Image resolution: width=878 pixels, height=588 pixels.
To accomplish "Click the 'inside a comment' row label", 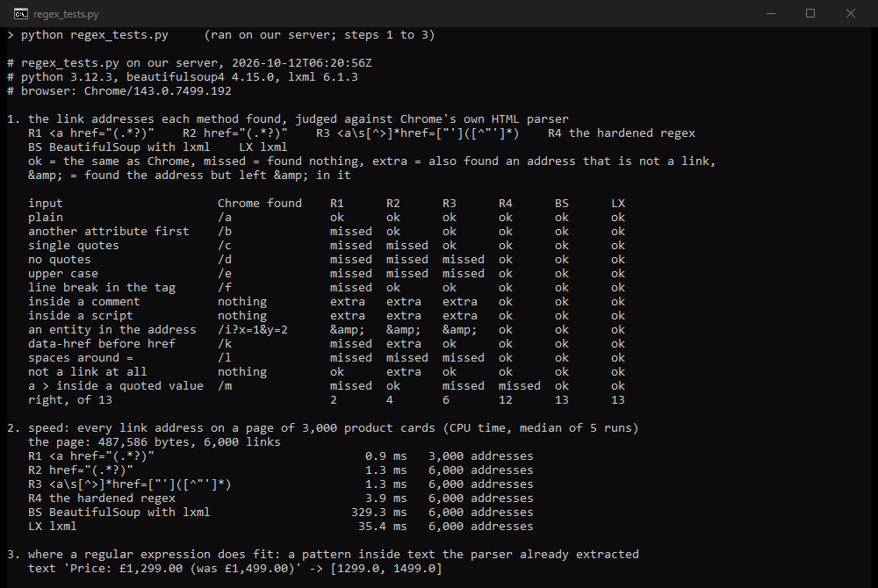I will pos(84,302).
